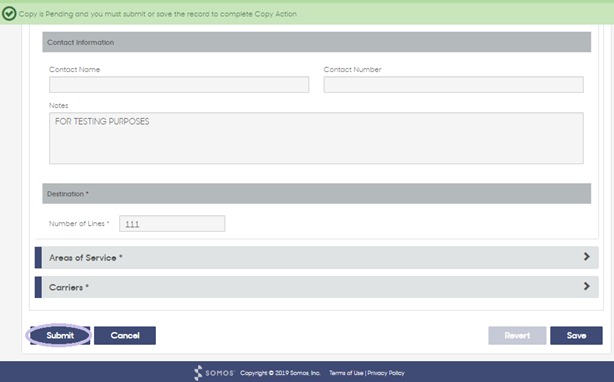Open the Carriers section header
The height and width of the screenshot is (382, 614).
point(316,287)
